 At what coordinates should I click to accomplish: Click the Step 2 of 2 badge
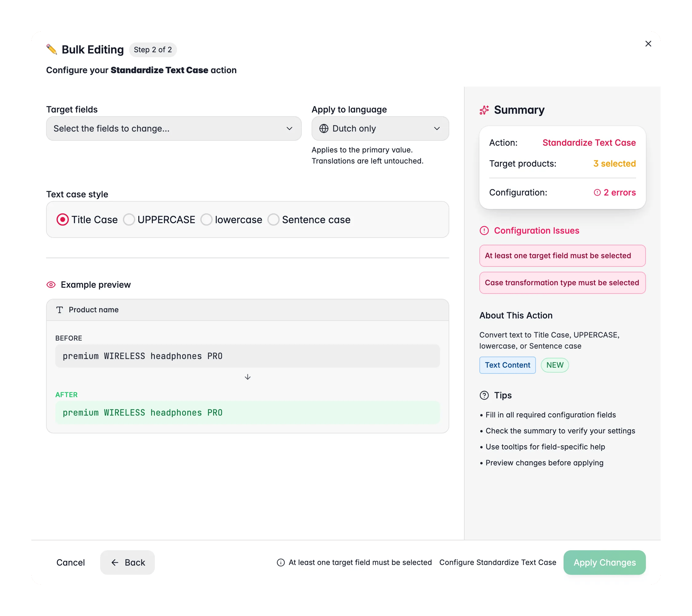pyautogui.click(x=153, y=50)
